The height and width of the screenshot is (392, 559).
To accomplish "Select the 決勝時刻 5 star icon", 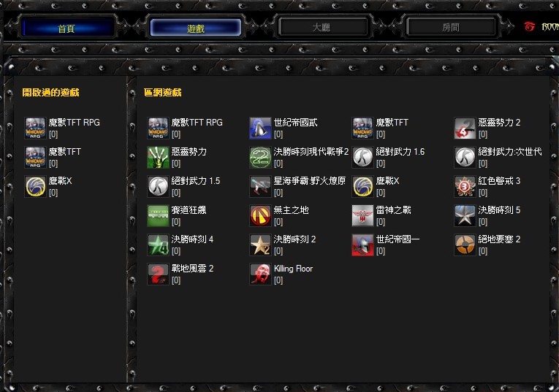I will point(465,215).
